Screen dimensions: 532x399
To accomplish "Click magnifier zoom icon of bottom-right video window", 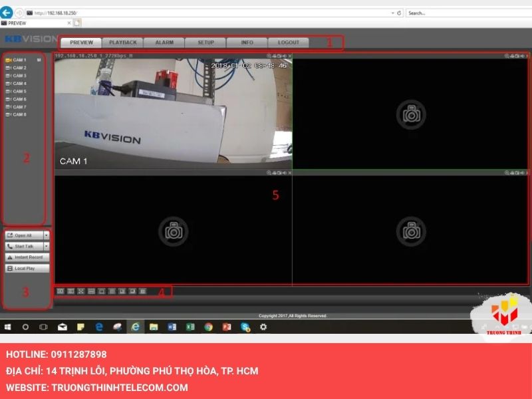I will pos(507,173).
